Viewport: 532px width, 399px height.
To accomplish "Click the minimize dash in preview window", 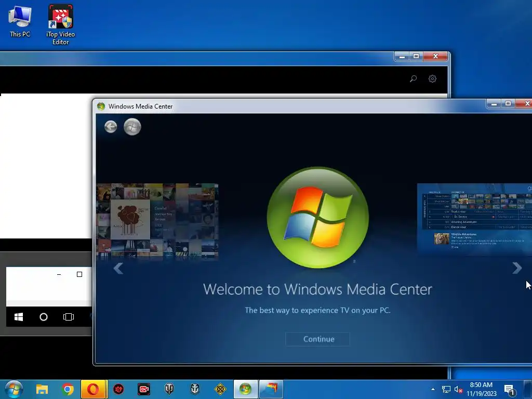I will pyautogui.click(x=59, y=274).
